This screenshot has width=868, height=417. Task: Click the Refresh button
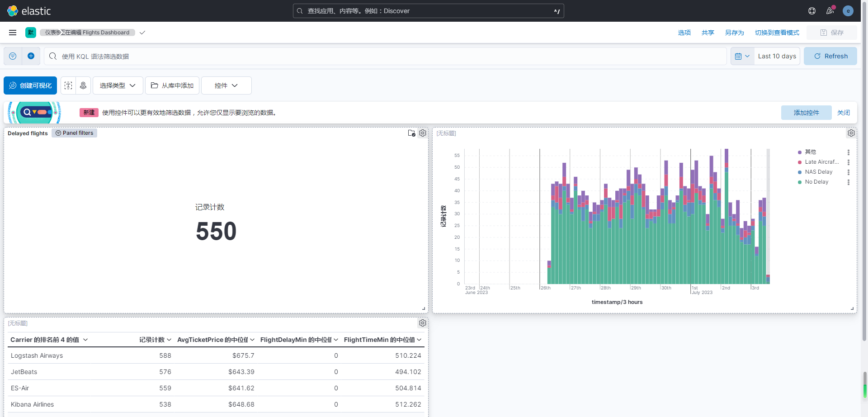point(830,56)
